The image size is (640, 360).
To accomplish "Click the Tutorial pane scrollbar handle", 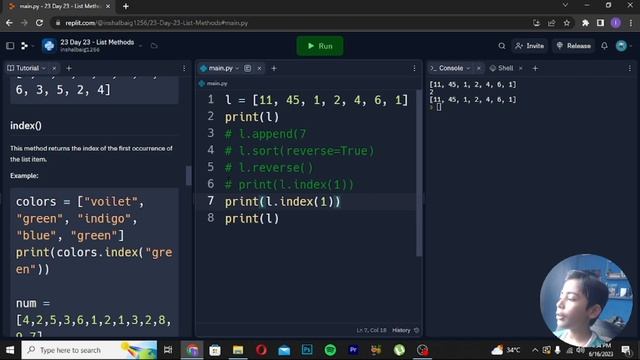I will point(188,175).
